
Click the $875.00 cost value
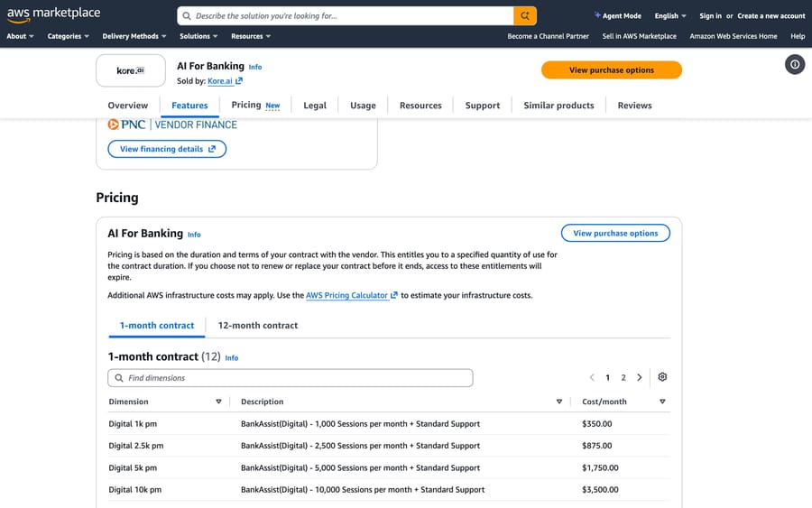[596, 446]
